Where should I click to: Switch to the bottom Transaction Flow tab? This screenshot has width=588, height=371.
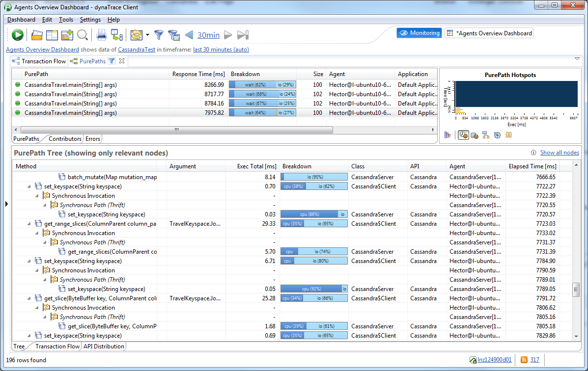point(57,346)
